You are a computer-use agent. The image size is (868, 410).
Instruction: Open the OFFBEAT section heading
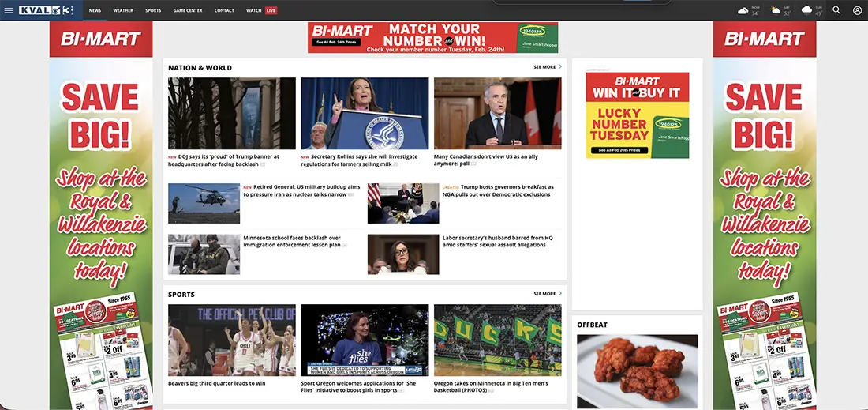pyautogui.click(x=593, y=325)
